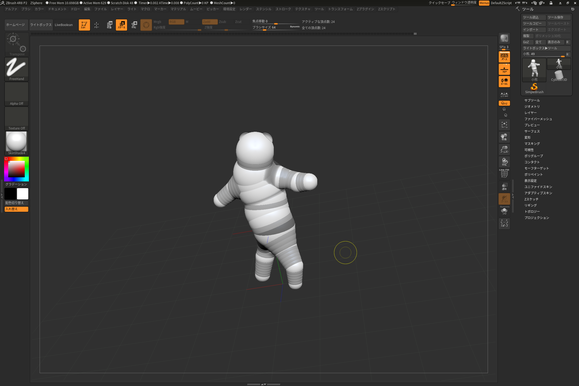Select the orange Scale transform icon
The height and width of the screenshot is (386, 579).
[x=121, y=25]
